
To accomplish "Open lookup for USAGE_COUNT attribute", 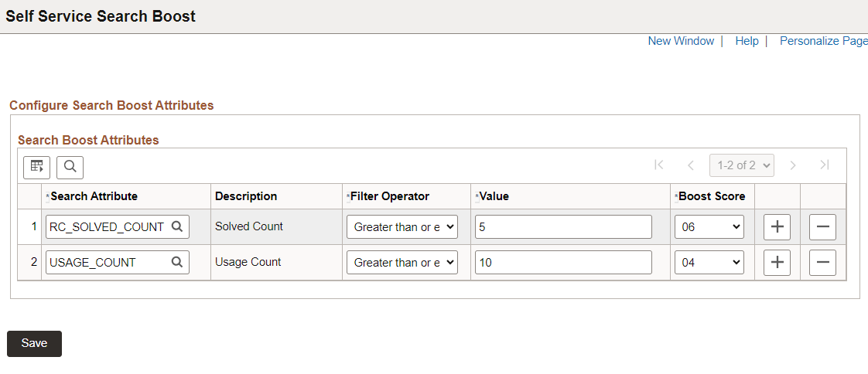I will click(176, 262).
